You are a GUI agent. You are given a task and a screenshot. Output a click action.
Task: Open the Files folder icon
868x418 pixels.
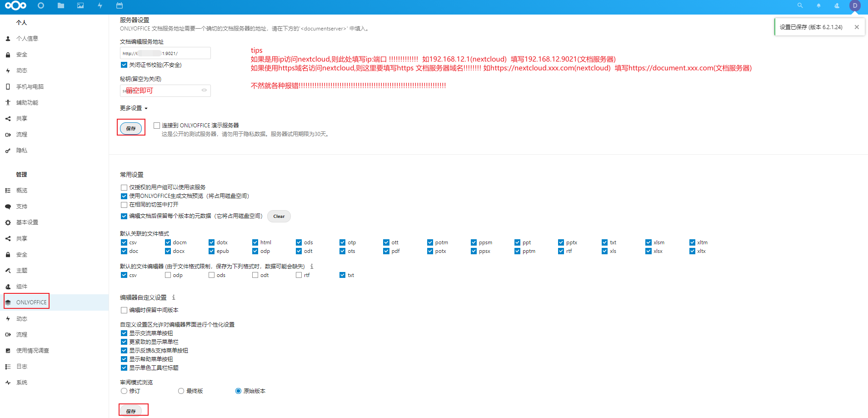click(61, 5)
